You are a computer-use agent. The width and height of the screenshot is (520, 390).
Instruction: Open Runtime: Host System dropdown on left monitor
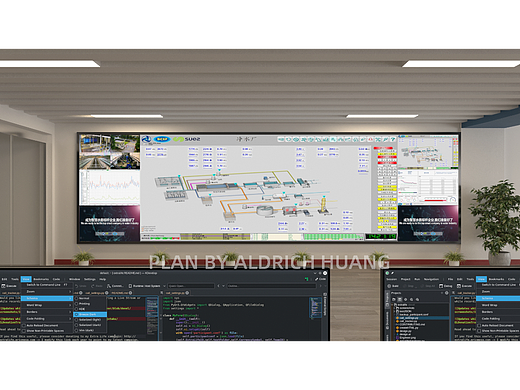(x=147, y=286)
